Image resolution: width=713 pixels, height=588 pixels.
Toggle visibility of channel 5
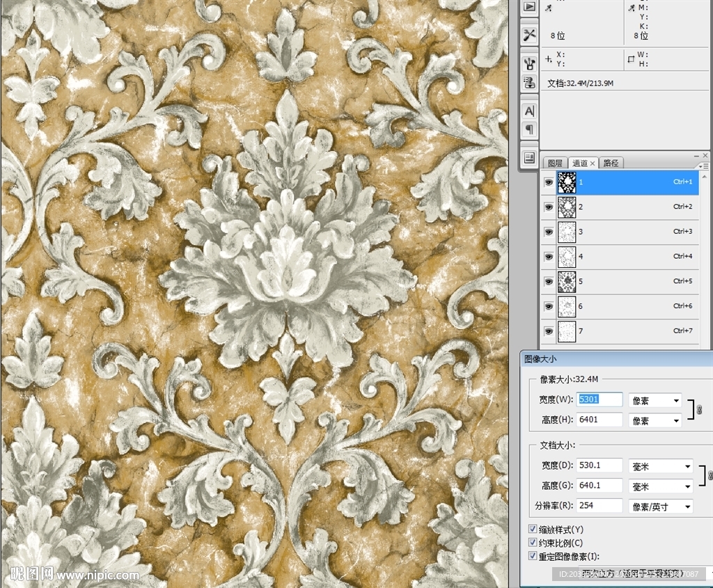click(549, 281)
